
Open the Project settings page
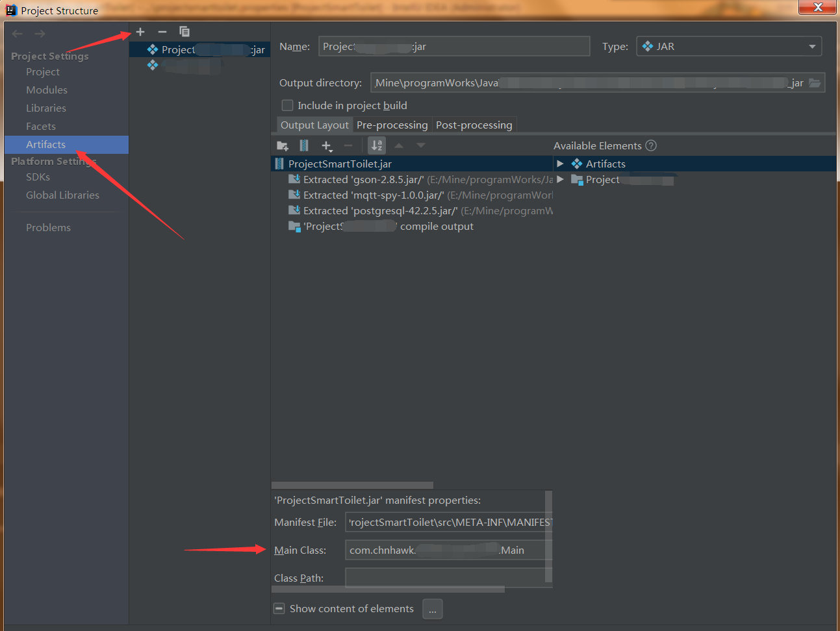point(43,72)
